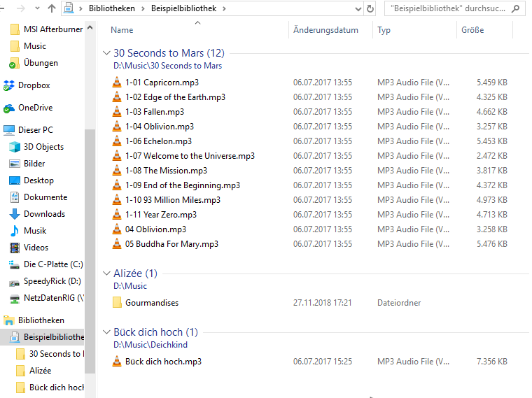
Task: Click the VLC icon beside 1-03 Fallen.mp3
Action: (117, 111)
